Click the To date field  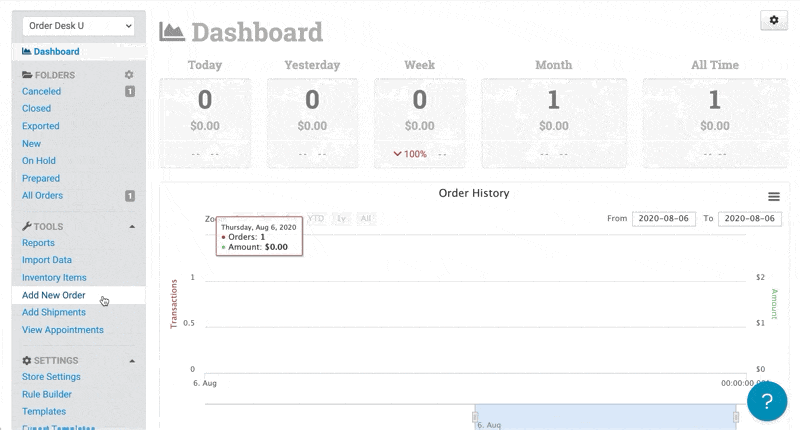coord(749,219)
